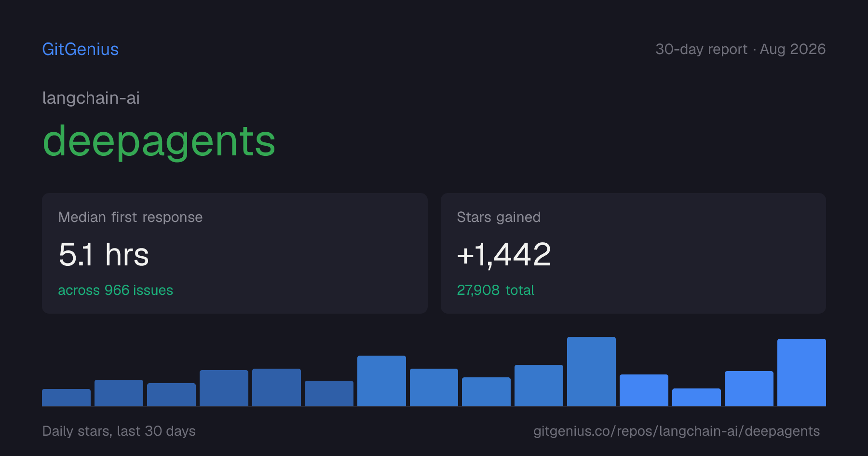Select the "Stars gained" label
Screen dimensions: 868x456
(x=499, y=217)
